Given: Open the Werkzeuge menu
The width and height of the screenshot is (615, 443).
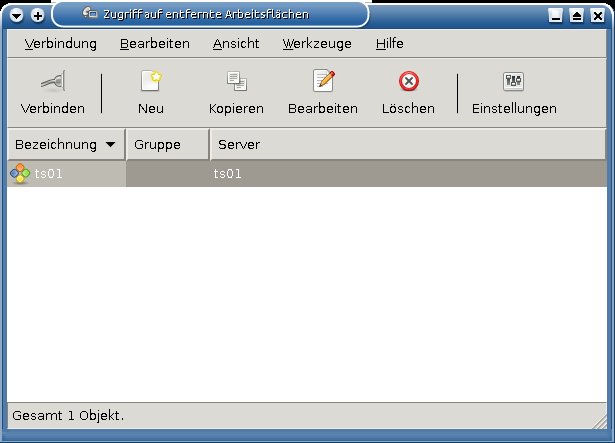Looking at the screenshot, I should 317,44.
